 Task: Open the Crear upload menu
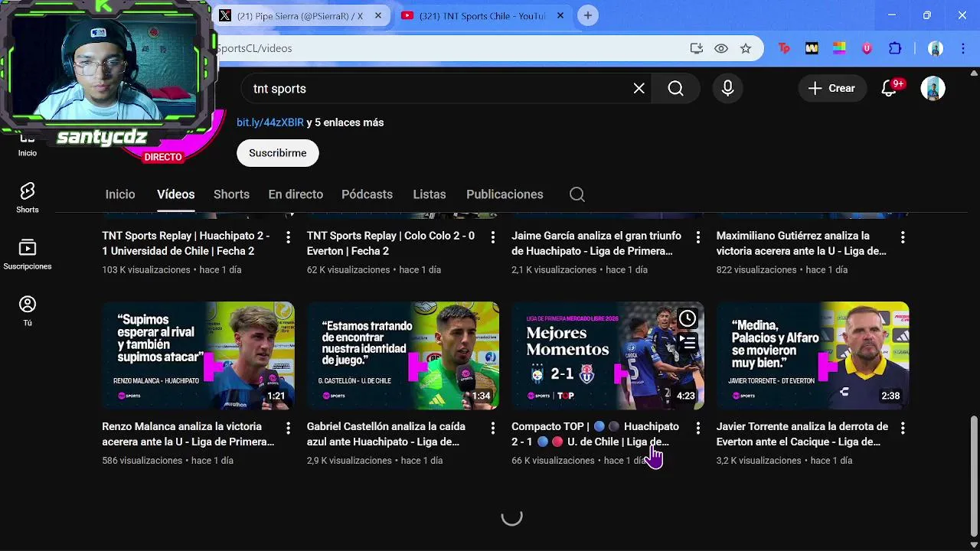(x=831, y=89)
